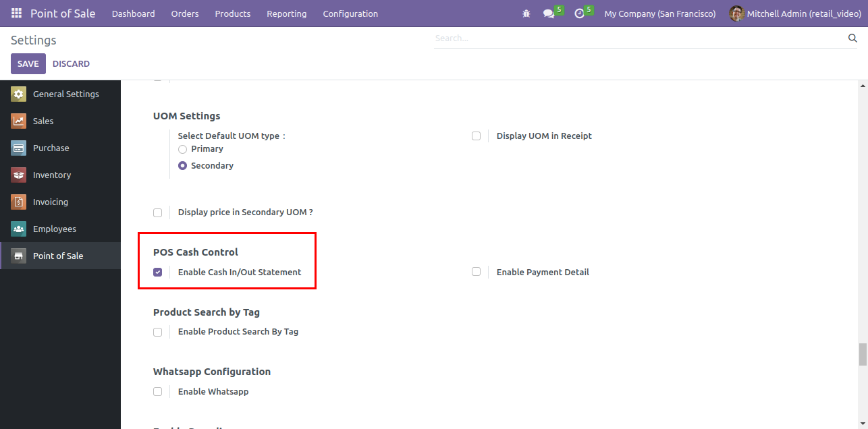Click the Sales chart icon
The image size is (868, 429).
(x=19, y=121)
